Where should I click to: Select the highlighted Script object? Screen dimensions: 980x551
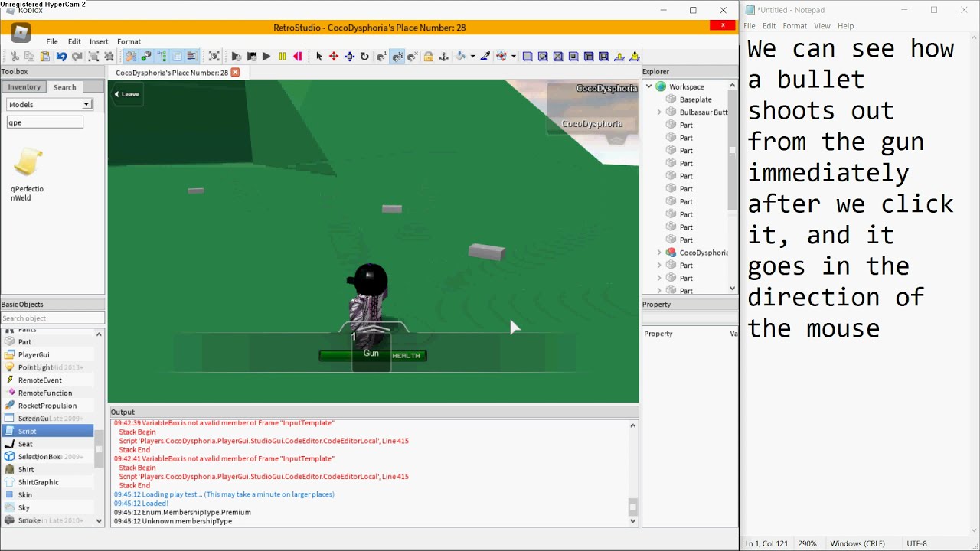(x=46, y=431)
